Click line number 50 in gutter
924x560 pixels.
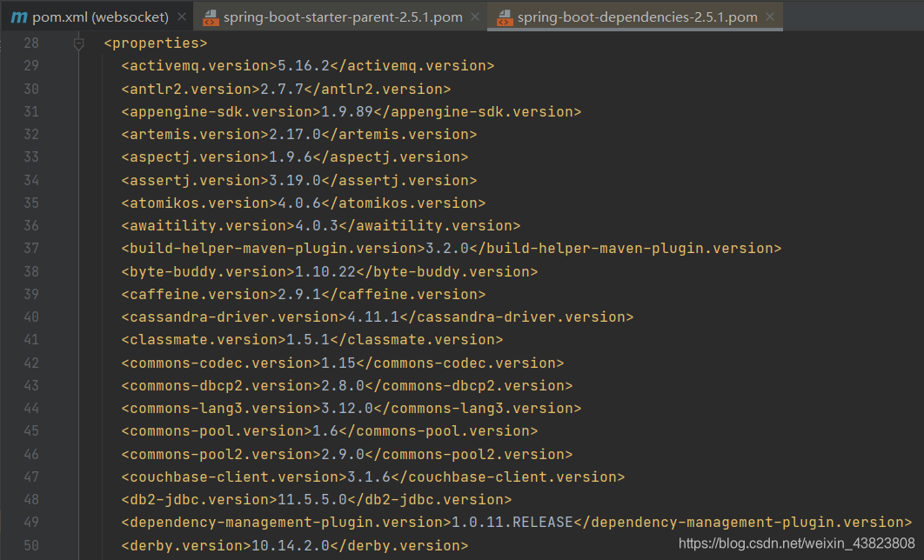pyautogui.click(x=30, y=545)
